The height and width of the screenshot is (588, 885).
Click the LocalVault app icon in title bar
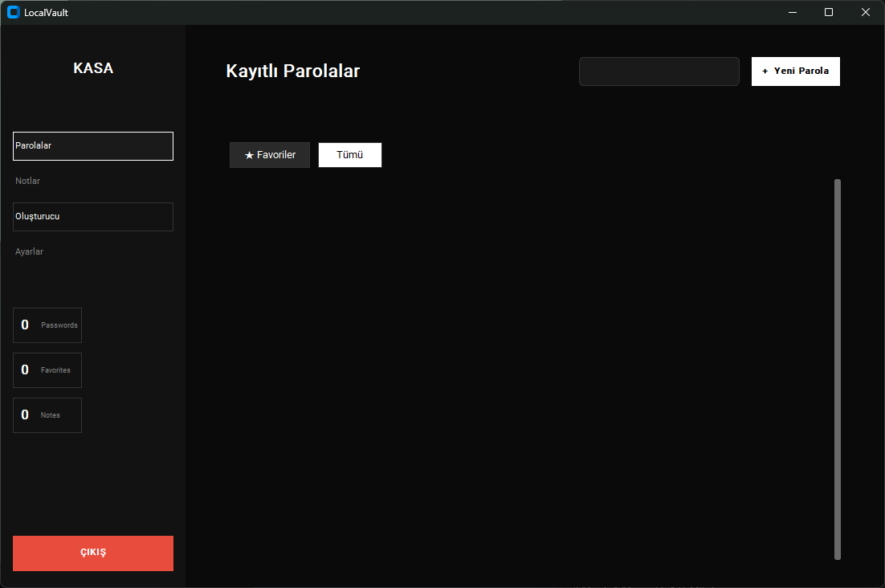point(13,12)
